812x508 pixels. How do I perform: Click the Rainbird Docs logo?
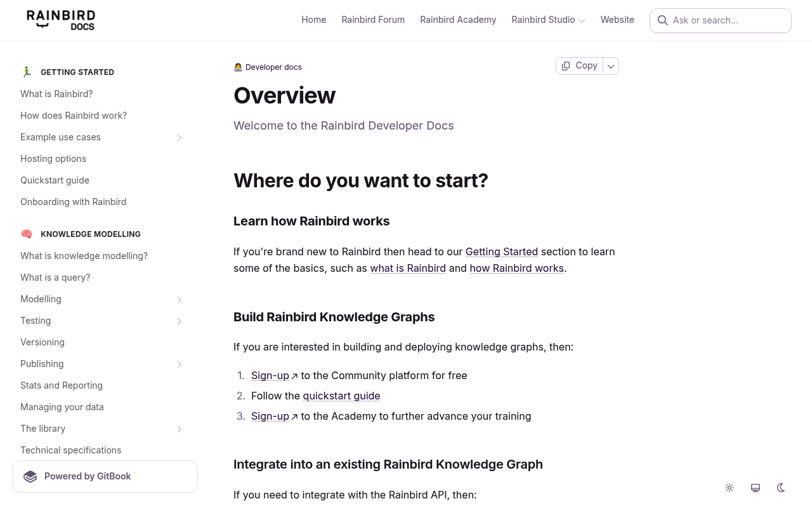tap(61, 20)
